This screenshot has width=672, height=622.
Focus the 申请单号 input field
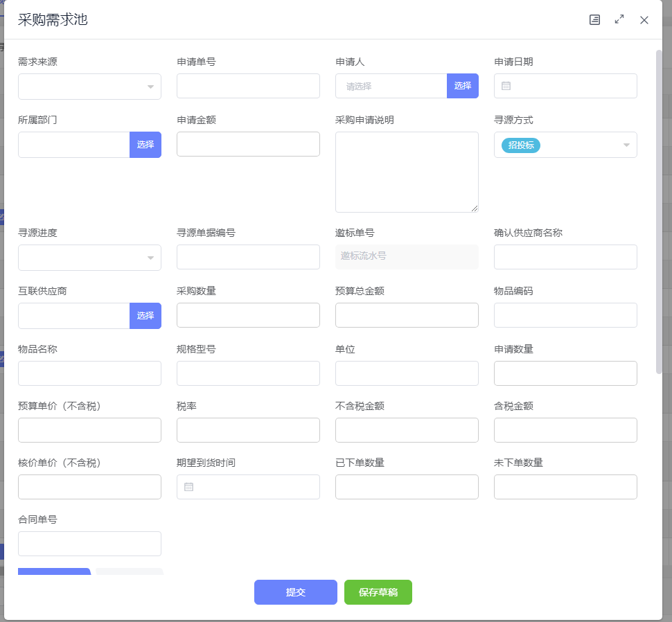tap(248, 87)
